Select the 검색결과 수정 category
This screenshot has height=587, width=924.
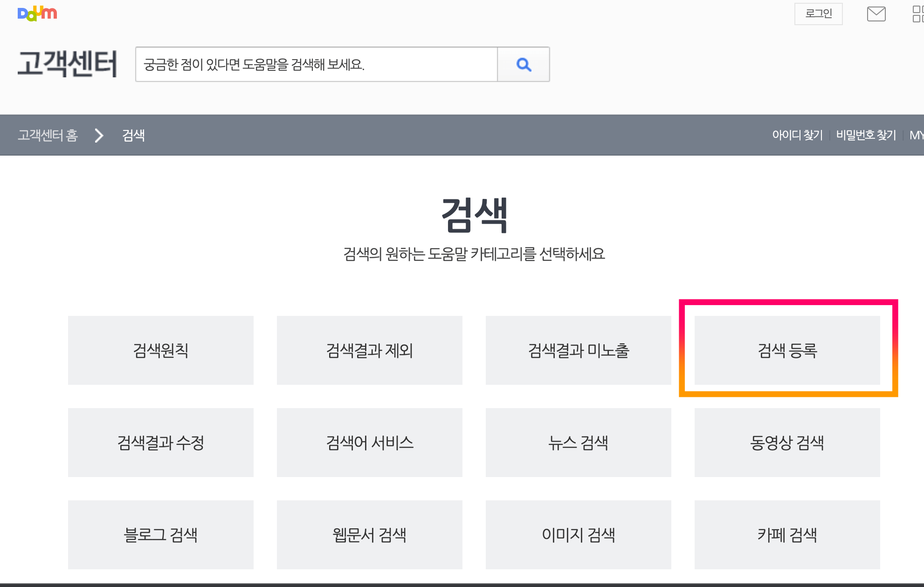(x=161, y=443)
